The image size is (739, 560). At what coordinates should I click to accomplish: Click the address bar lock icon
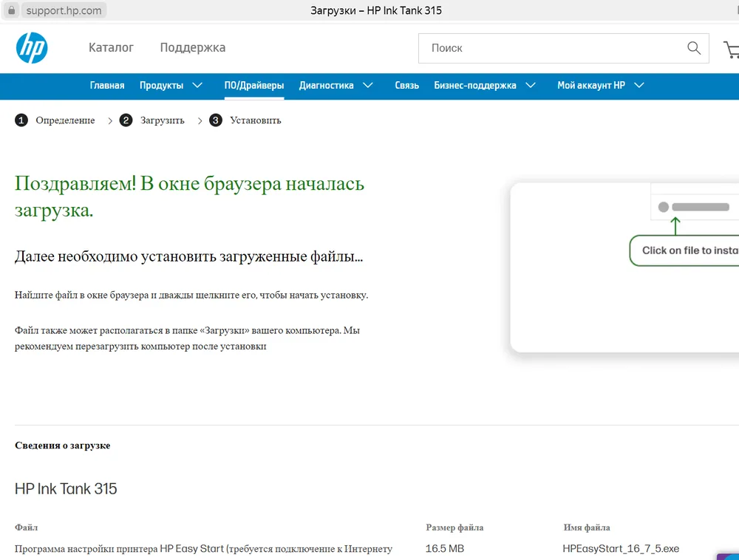click(x=12, y=10)
